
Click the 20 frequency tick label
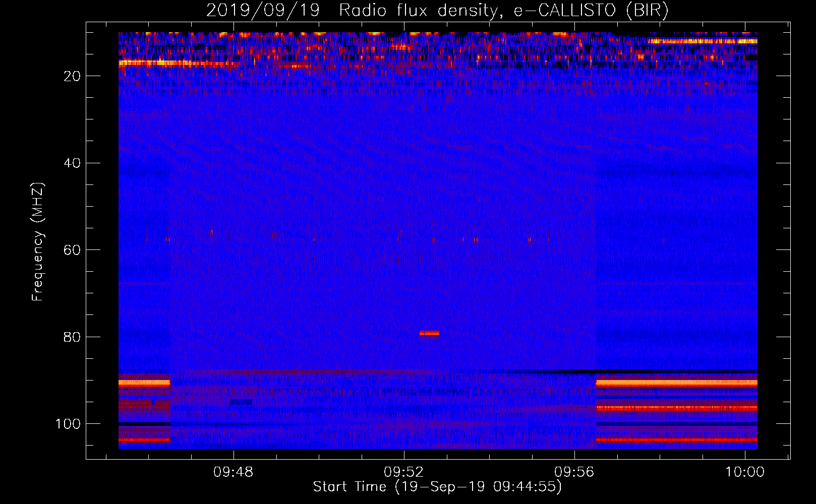(x=73, y=76)
